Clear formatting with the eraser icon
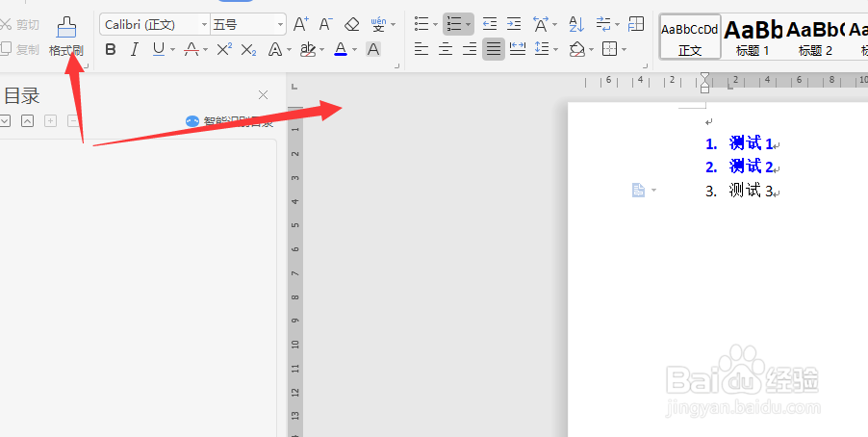The width and height of the screenshot is (868, 437). [x=351, y=24]
